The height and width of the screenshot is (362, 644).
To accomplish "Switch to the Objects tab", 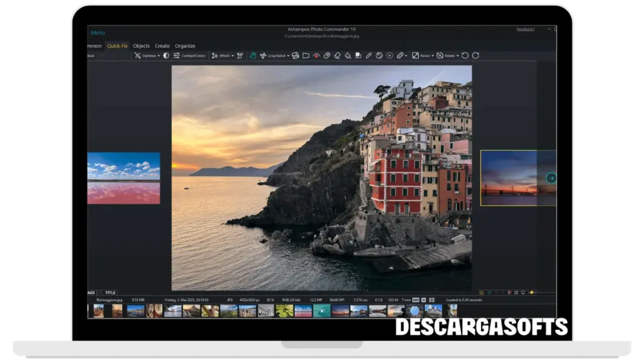I will click(x=141, y=46).
